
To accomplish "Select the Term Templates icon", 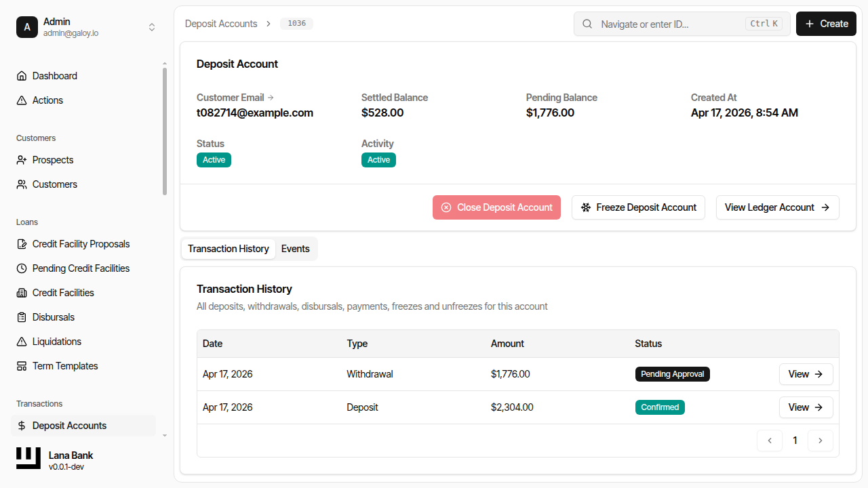I will click(x=21, y=365).
